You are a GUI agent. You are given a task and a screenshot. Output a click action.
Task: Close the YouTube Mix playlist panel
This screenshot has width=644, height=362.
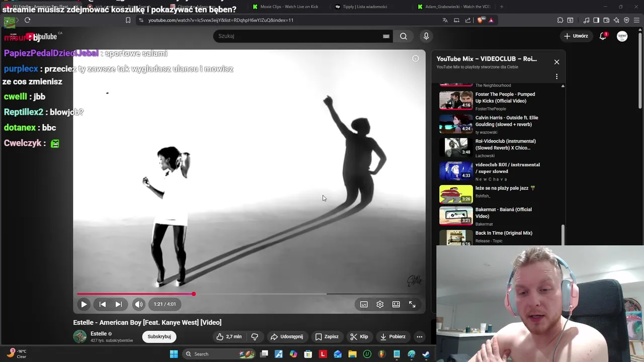tap(556, 62)
